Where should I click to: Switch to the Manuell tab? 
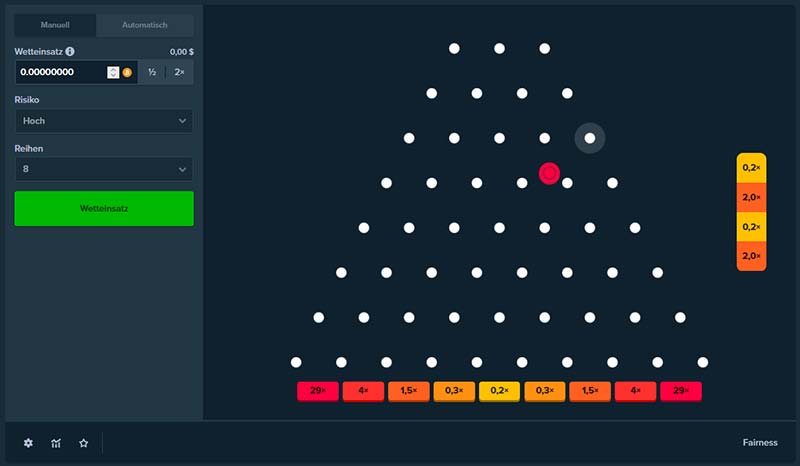[x=55, y=25]
